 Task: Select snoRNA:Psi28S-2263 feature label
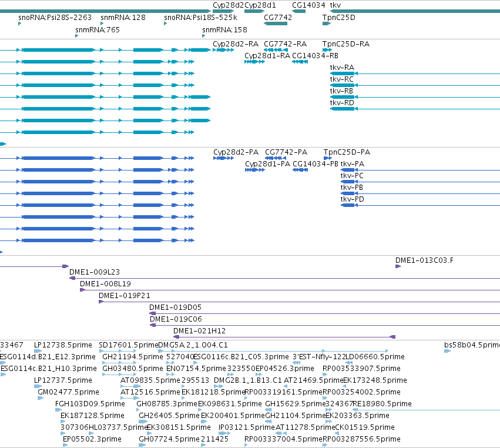point(55,18)
